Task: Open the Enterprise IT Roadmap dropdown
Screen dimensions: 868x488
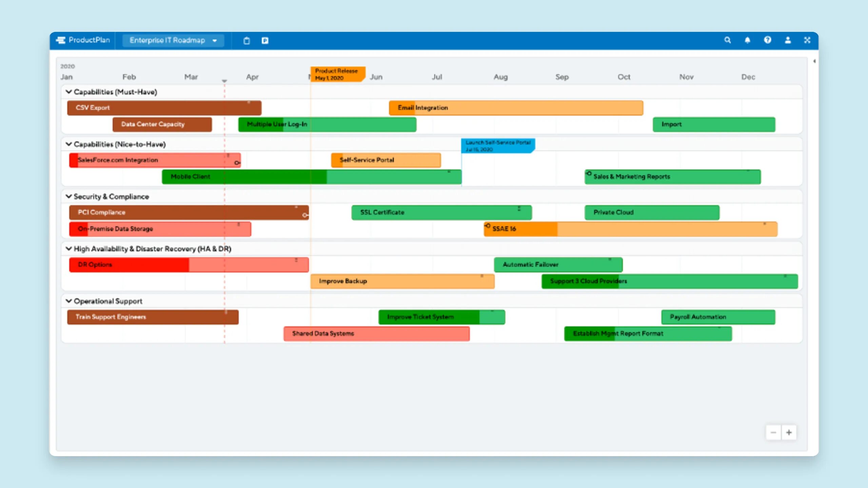Action: click(173, 40)
